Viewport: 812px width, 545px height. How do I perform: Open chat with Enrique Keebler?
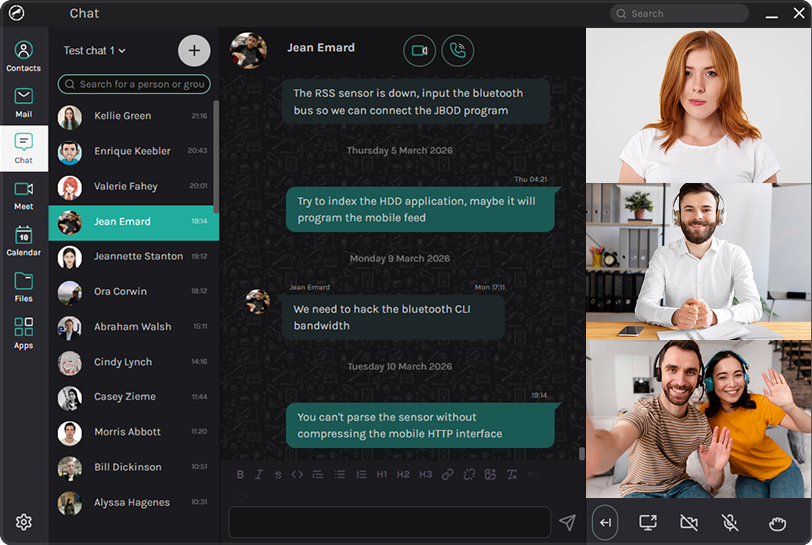pyautogui.click(x=134, y=151)
